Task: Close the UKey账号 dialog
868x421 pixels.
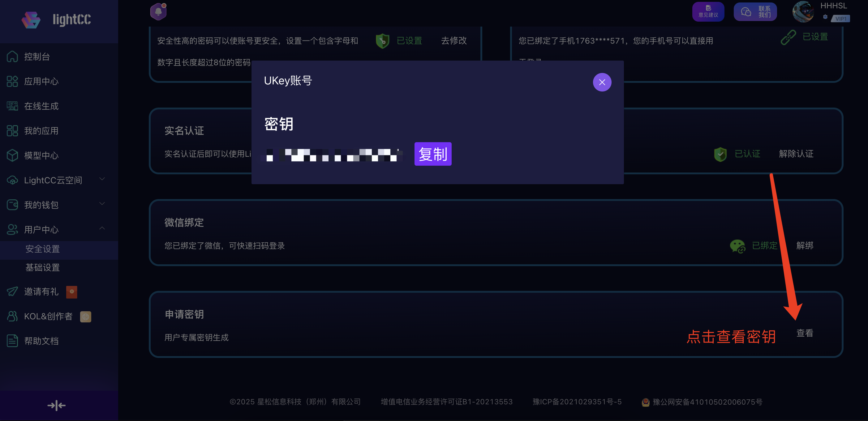Action: coord(602,82)
